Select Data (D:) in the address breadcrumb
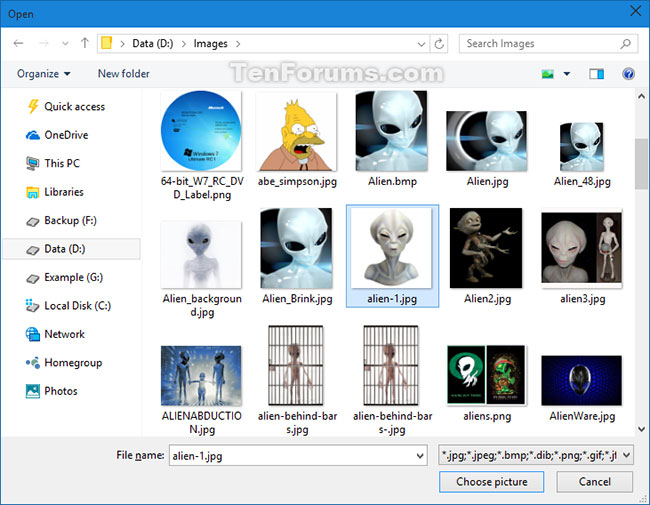 (153, 44)
